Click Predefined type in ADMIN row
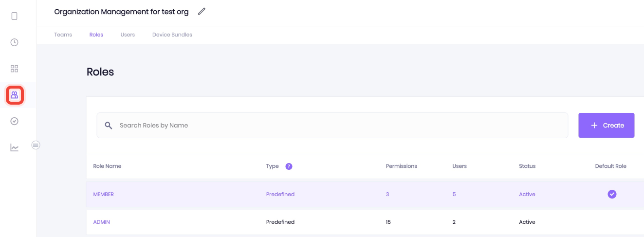This screenshot has width=644, height=237. click(280, 222)
